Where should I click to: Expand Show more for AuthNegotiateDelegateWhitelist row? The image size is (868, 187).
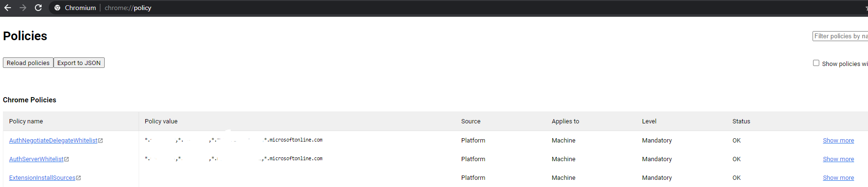pyautogui.click(x=838, y=140)
